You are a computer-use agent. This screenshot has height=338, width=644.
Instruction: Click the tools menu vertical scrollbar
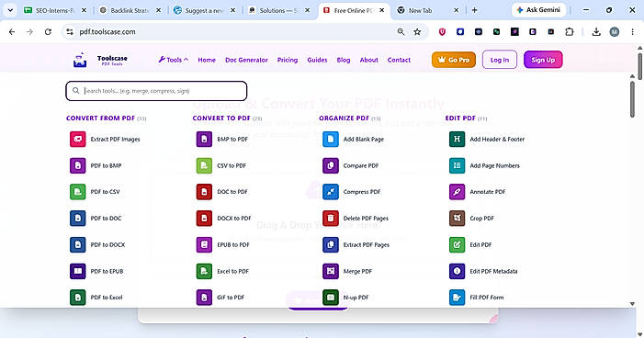click(x=632, y=98)
